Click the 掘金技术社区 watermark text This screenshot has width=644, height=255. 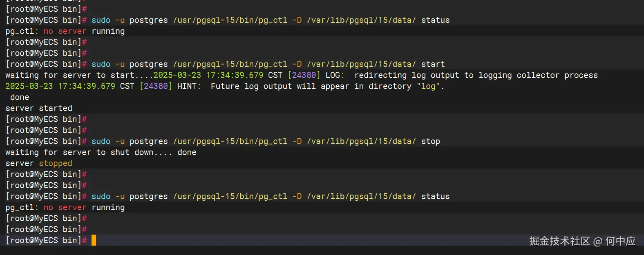(x=559, y=241)
